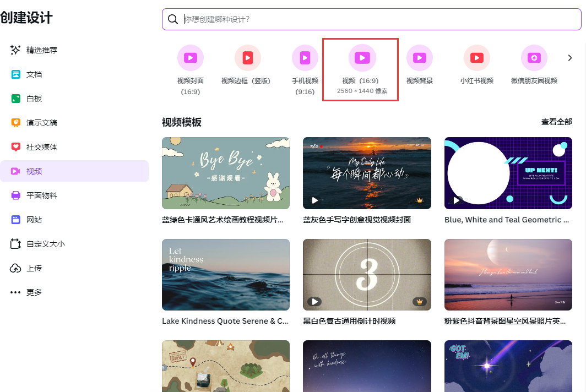The image size is (586, 392).
Task: Choose the 社交媒体 heart icon
Action: (x=15, y=147)
